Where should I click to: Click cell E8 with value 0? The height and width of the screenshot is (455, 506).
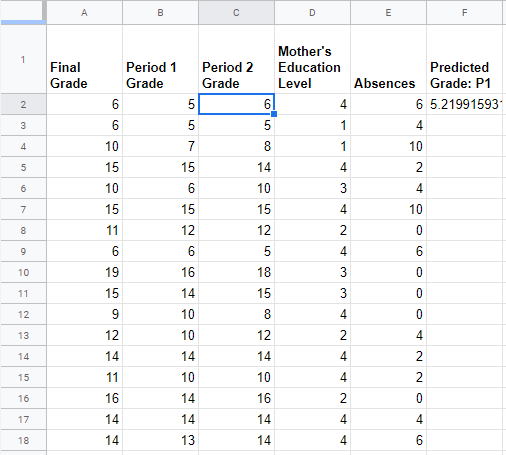coord(388,230)
